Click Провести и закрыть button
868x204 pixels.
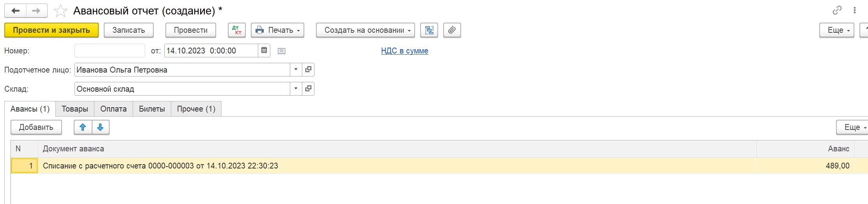coord(51,30)
